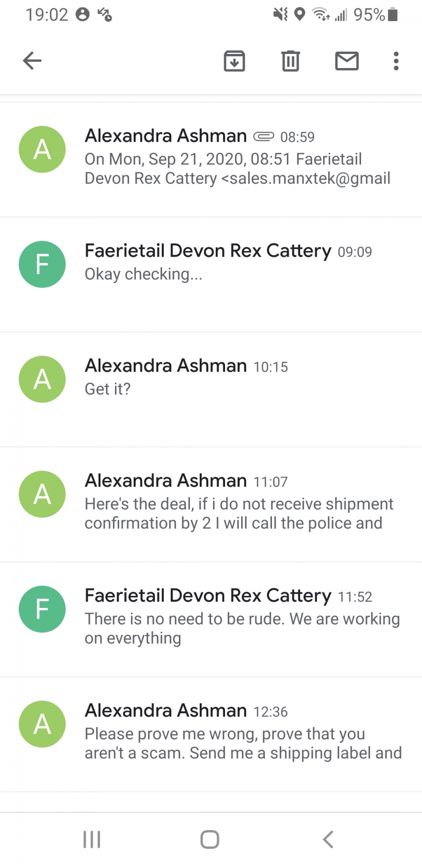Tap Faerietail avatar on 09:09 message
Viewport: 422px width, 868px height.
pos(42,264)
